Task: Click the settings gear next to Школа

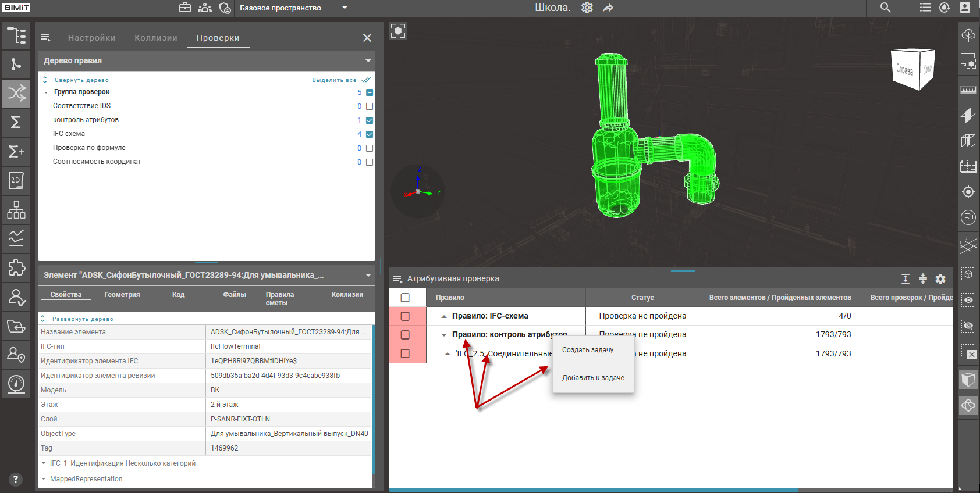Action: [587, 8]
